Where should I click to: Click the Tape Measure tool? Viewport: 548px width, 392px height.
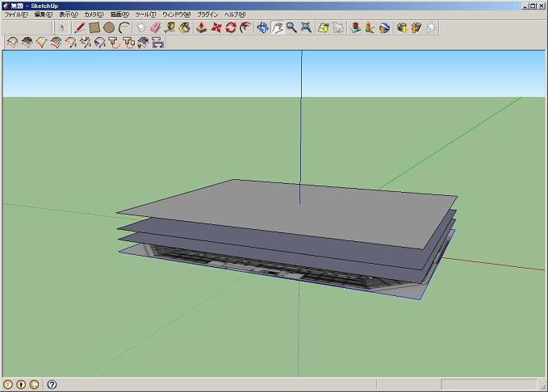[170, 27]
